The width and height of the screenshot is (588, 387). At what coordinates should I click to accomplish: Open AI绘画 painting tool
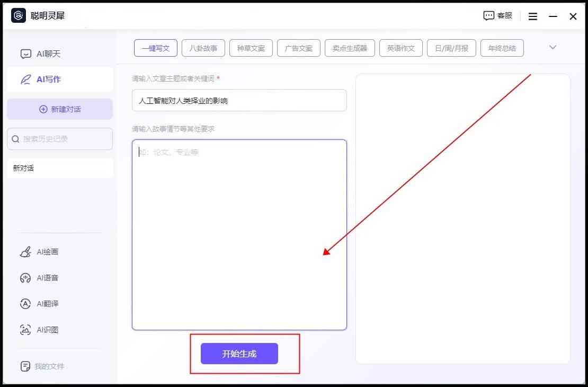[25, 252]
